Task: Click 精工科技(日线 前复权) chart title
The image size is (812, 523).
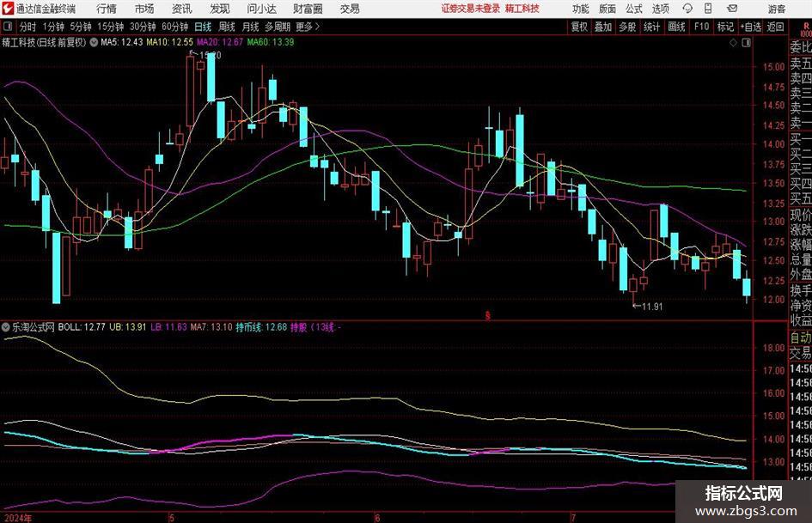Action: pyautogui.click(x=44, y=42)
